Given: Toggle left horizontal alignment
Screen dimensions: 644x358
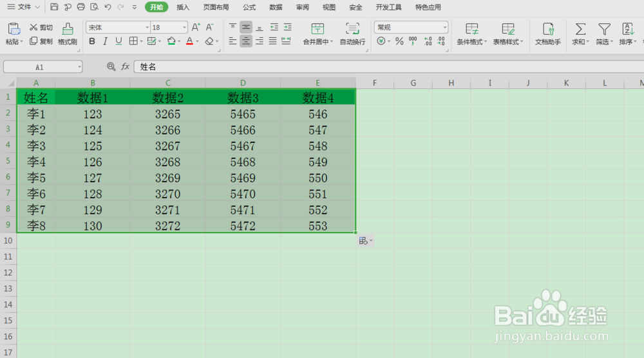Looking at the screenshot, I should tap(232, 41).
